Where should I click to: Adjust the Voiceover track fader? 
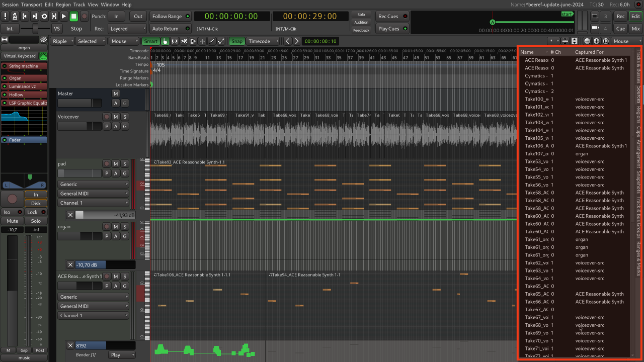[x=79, y=126]
